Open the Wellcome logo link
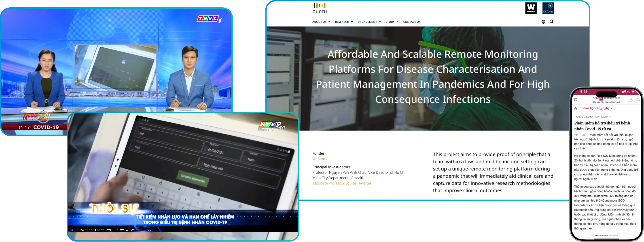The height and width of the screenshot is (242, 644). [x=531, y=8]
